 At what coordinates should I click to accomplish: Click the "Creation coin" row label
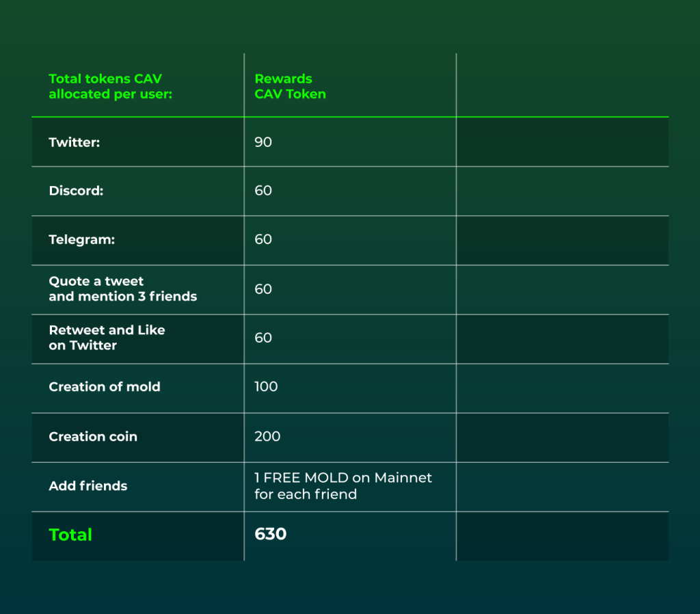pyautogui.click(x=93, y=436)
